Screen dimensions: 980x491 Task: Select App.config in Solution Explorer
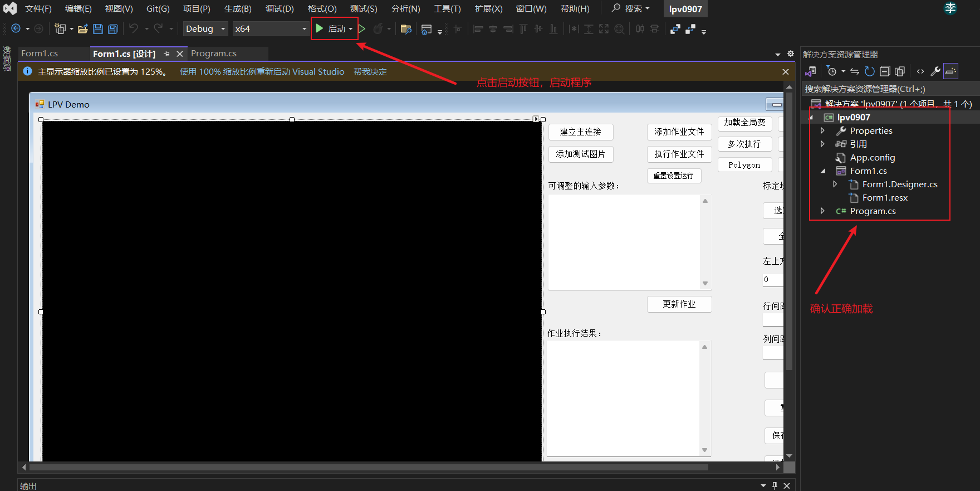coord(872,158)
